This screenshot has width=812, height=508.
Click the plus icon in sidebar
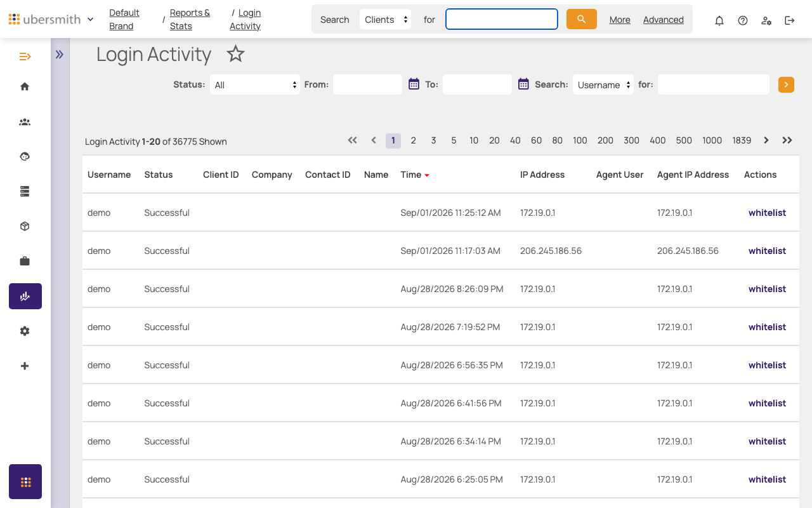pos(25,366)
